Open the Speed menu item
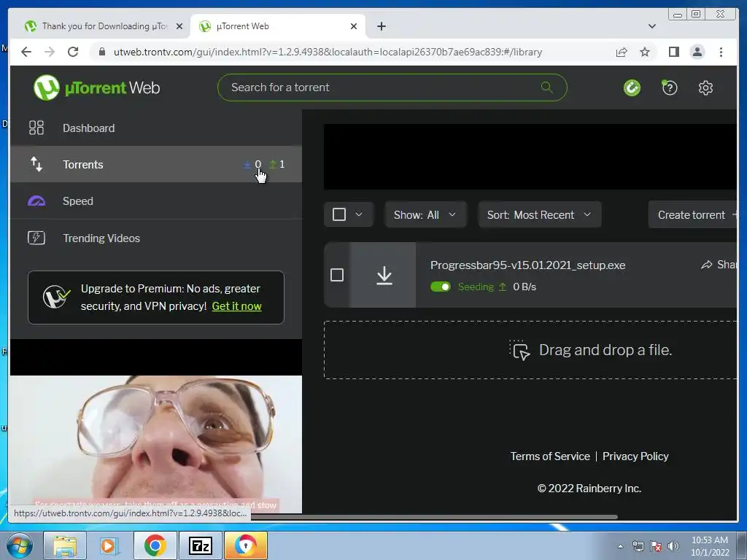 pos(156,201)
